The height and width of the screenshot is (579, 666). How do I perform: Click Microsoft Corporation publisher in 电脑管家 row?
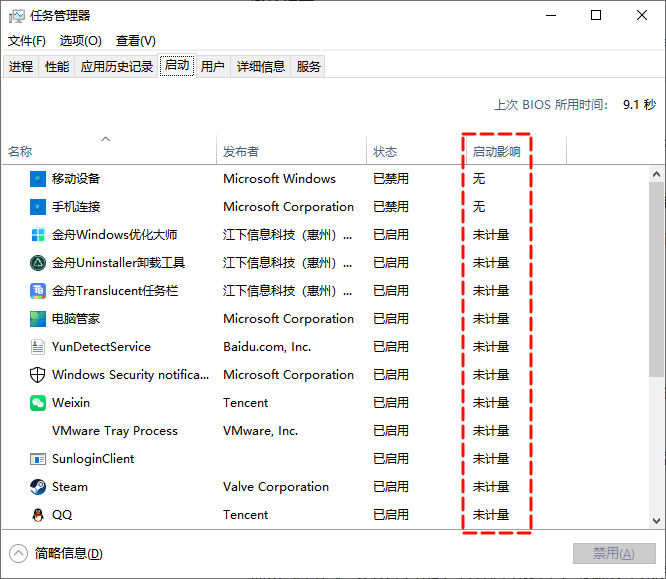coord(288,319)
